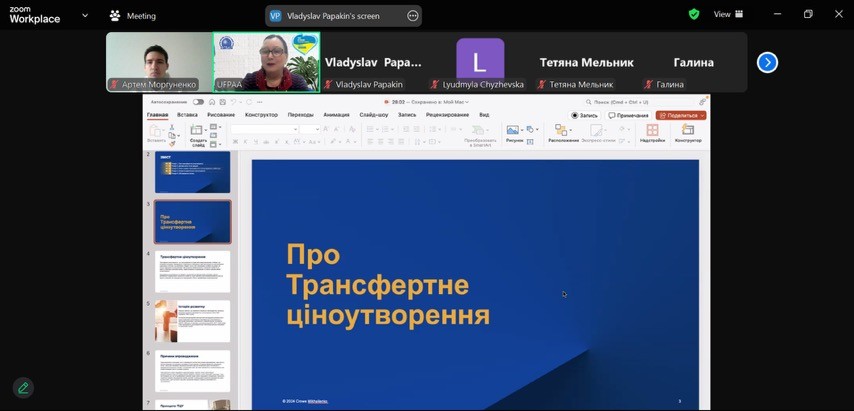Open the font name combo box

click(x=265, y=129)
